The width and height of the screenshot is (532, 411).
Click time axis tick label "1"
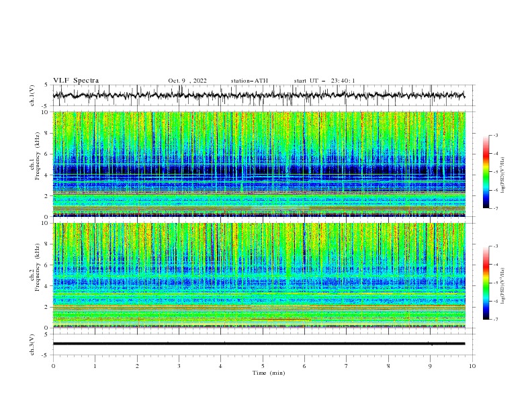click(95, 366)
